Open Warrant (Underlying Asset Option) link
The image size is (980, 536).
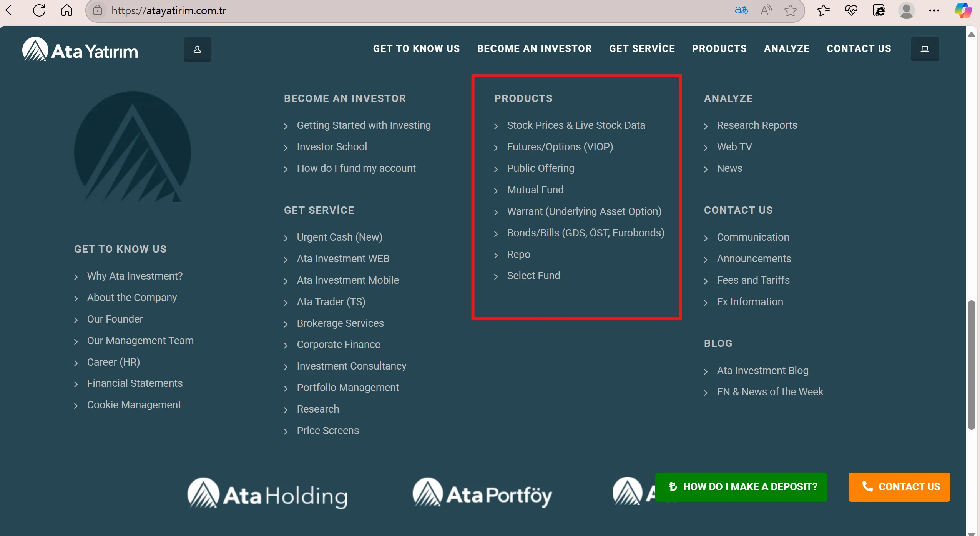tap(584, 211)
